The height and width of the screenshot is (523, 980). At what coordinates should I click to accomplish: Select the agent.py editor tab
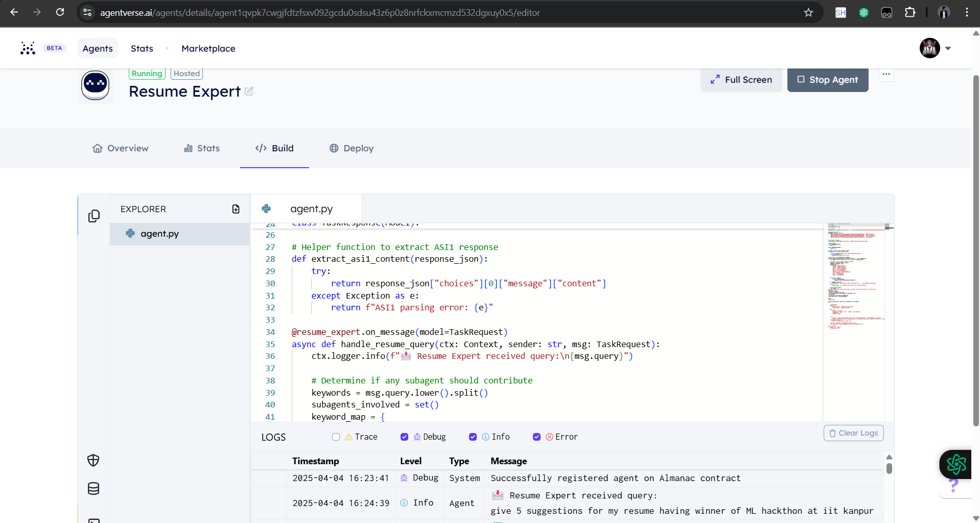pos(306,209)
